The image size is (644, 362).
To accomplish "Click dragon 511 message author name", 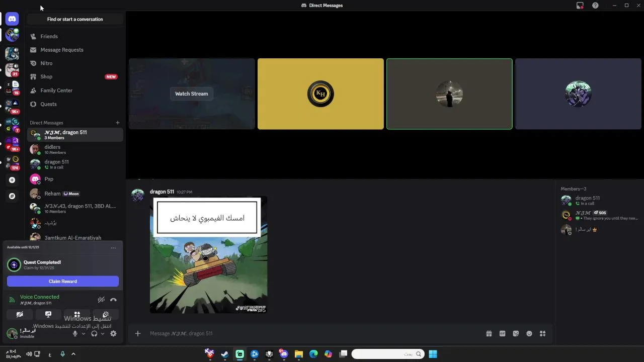I will 162,192.
